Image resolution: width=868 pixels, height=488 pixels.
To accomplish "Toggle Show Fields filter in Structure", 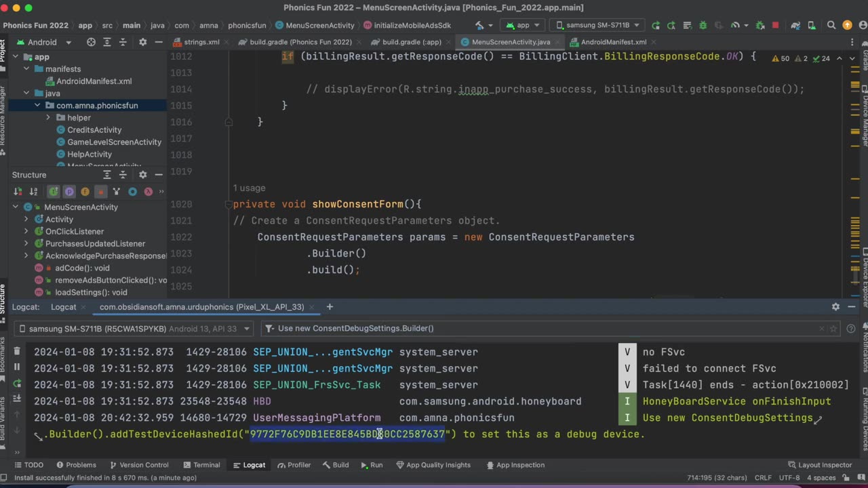I will click(x=85, y=192).
